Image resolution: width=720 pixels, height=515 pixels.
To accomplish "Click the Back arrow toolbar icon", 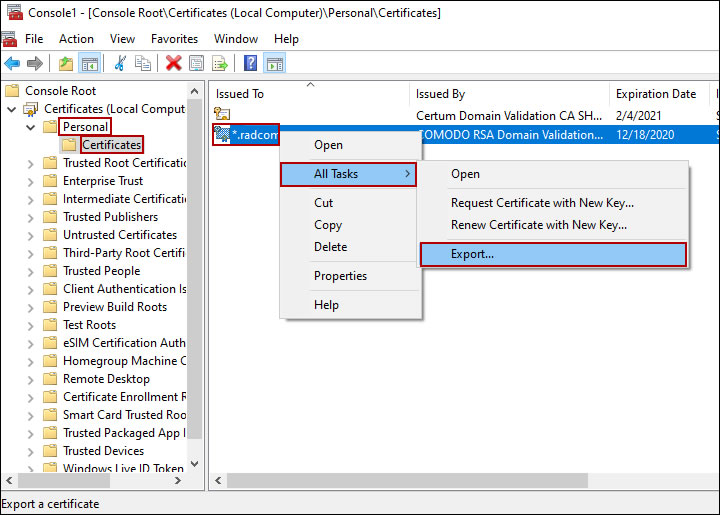I will (x=11, y=64).
